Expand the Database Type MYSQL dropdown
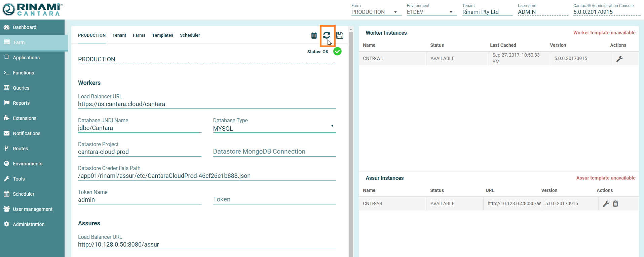The image size is (644, 257). [x=274, y=128]
